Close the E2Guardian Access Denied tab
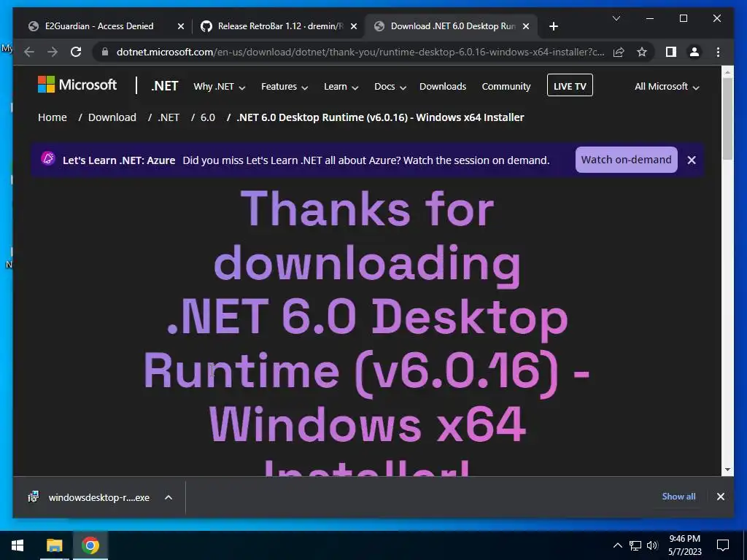747x560 pixels. click(x=181, y=26)
